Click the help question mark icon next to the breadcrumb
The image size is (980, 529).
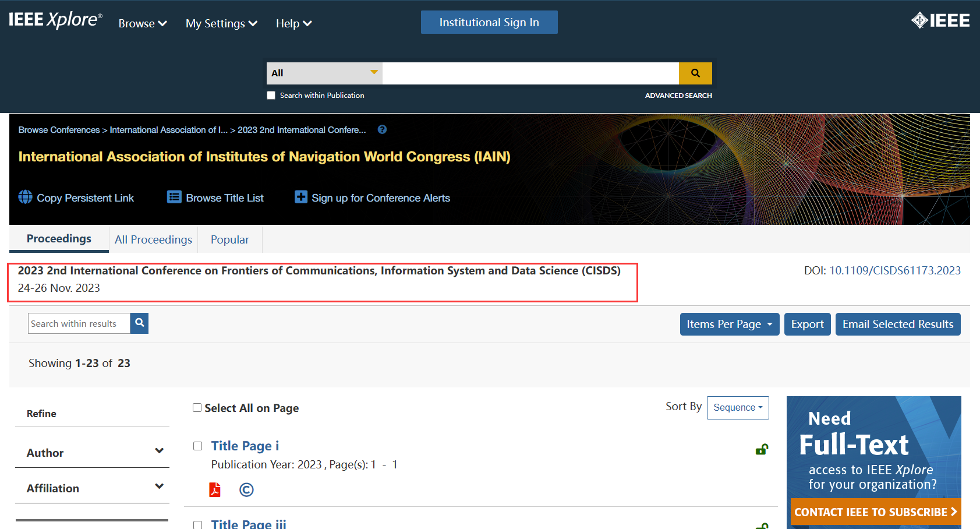coord(382,129)
